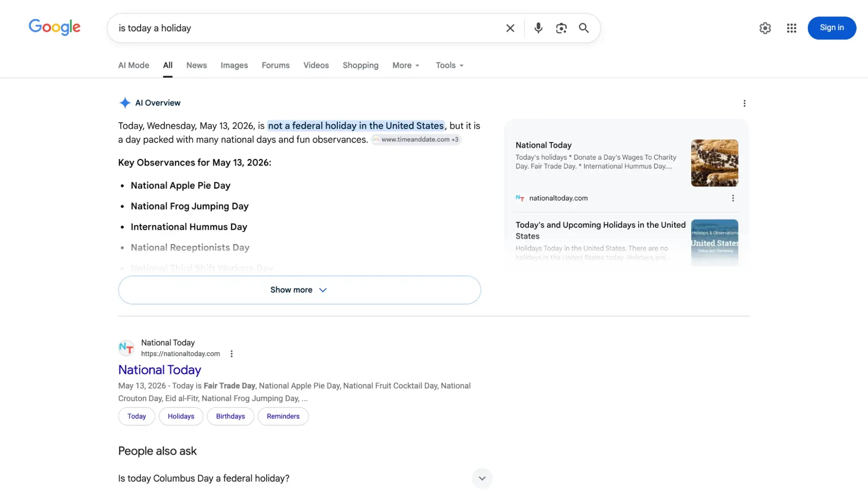
Task: Clear the search box with the X icon
Action: click(x=510, y=28)
